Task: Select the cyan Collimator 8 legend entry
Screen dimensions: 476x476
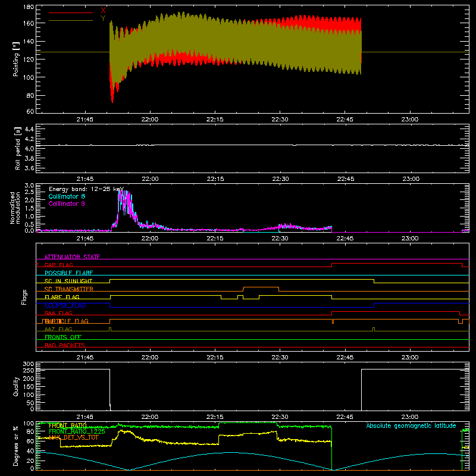Action: [x=67, y=196]
